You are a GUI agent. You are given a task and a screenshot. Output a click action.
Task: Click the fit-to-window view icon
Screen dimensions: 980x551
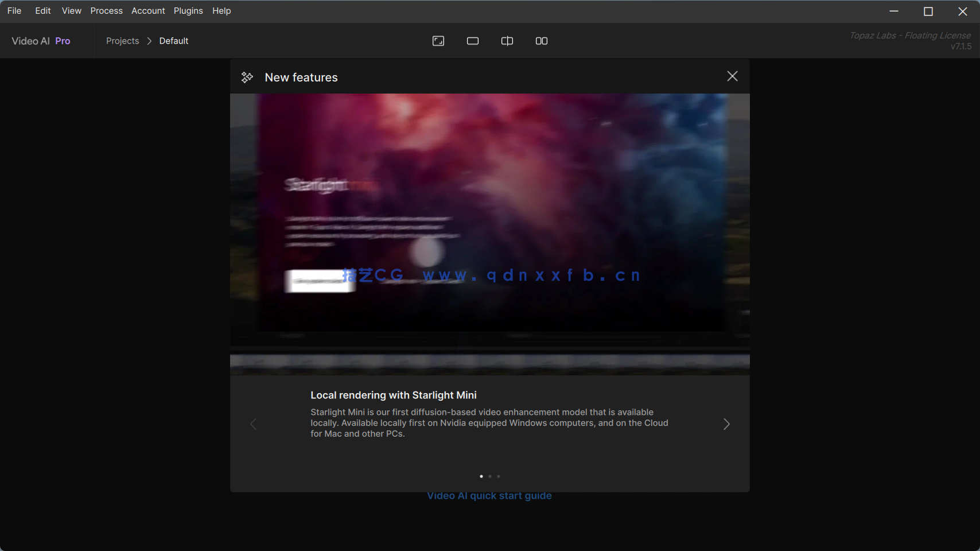pos(438,41)
